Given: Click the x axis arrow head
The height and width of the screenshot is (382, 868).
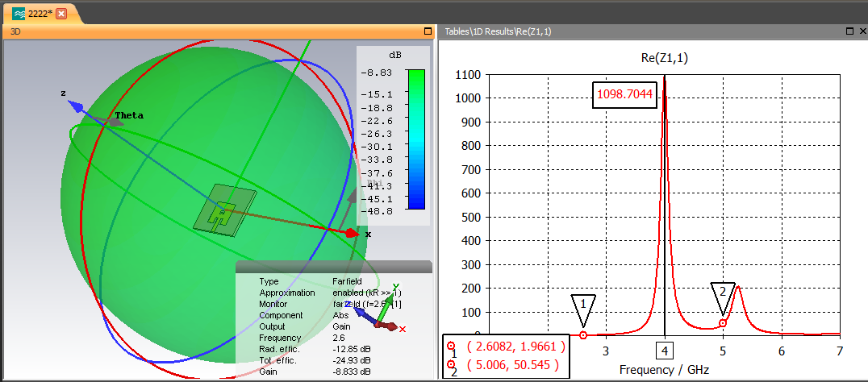Looking at the screenshot, I should pos(352,233).
